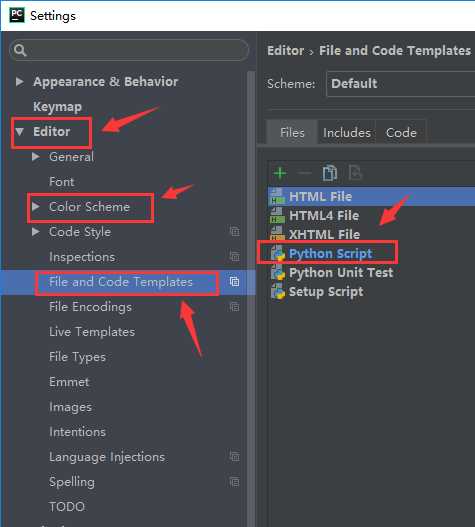Switch to the Code tab
The image size is (475, 527).
(x=401, y=133)
